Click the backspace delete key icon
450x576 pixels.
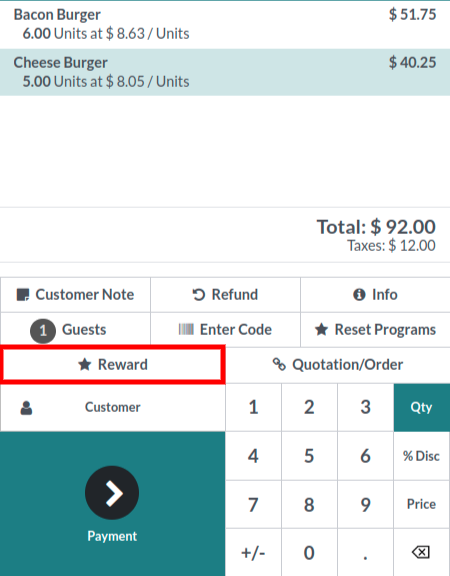[421, 552]
